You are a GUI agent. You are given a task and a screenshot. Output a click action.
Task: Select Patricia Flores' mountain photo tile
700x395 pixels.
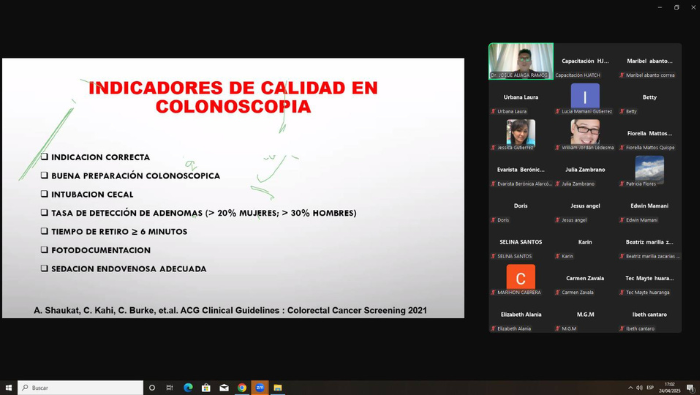coord(649,169)
